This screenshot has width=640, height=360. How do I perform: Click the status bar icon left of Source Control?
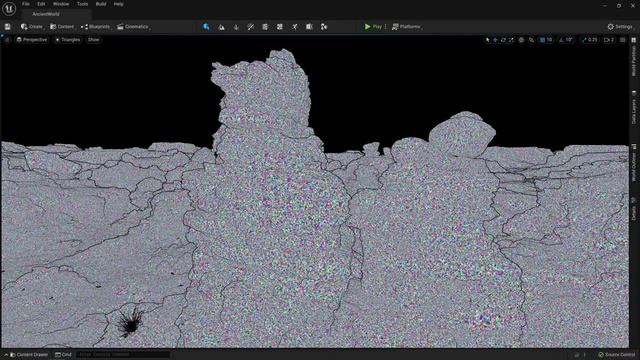click(x=577, y=355)
